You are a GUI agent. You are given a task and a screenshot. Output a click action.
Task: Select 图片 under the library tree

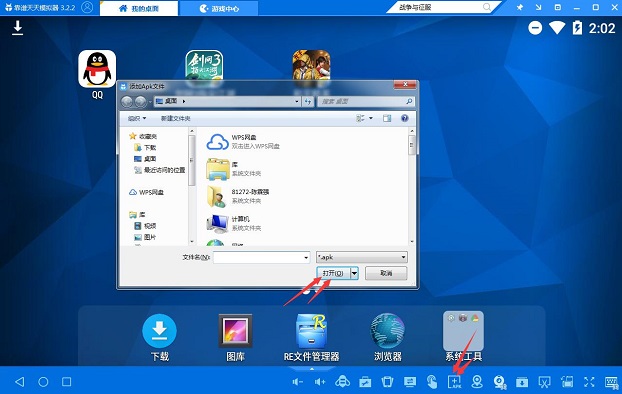point(145,237)
